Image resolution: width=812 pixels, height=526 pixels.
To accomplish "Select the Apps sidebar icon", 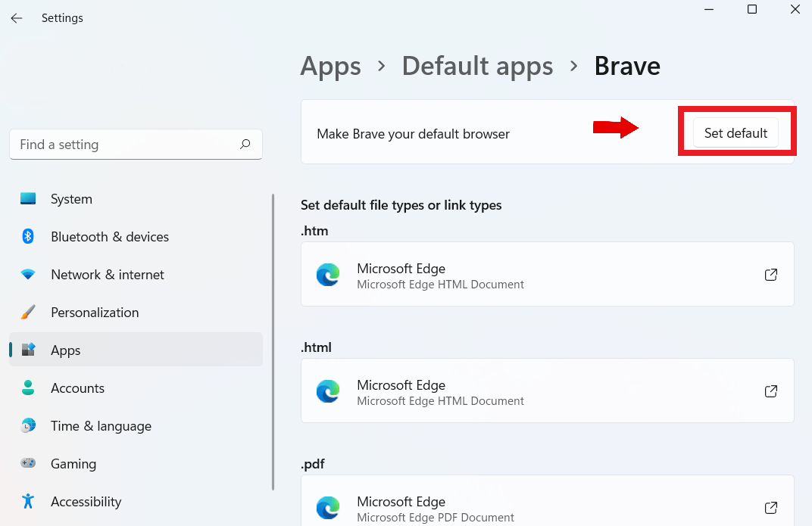I will (x=28, y=350).
